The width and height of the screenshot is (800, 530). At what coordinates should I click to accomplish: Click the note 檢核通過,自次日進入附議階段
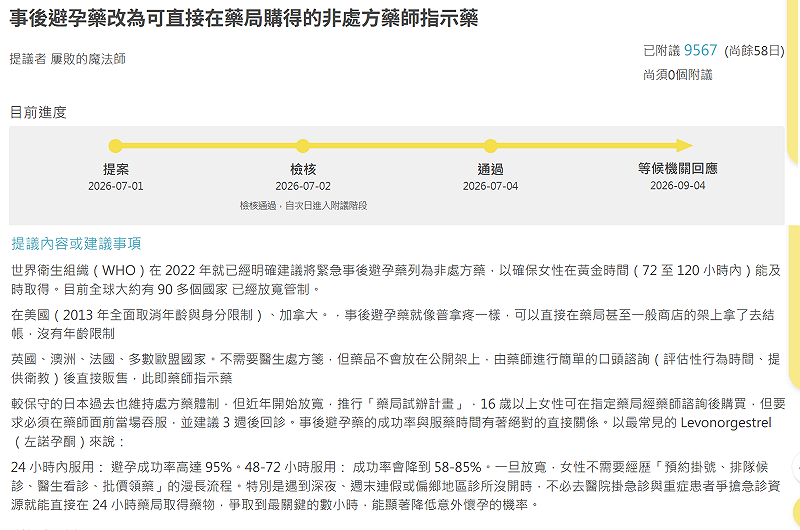click(304, 206)
